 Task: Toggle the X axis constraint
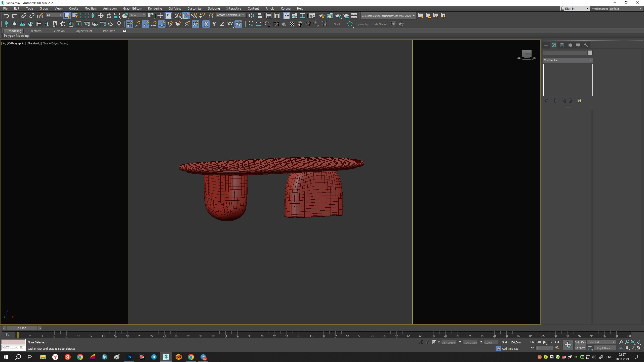tap(206, 24)
